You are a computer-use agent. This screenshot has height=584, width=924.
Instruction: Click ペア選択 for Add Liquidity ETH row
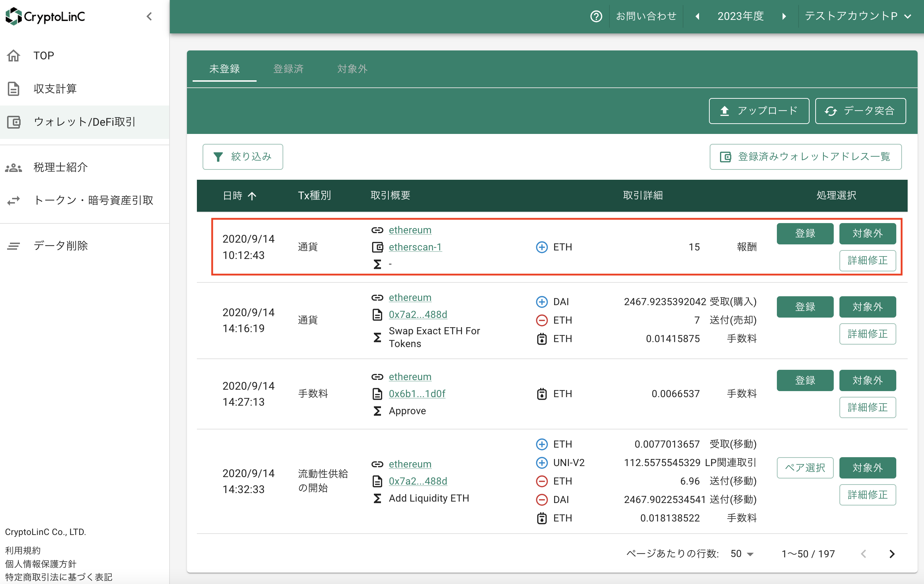805,467
